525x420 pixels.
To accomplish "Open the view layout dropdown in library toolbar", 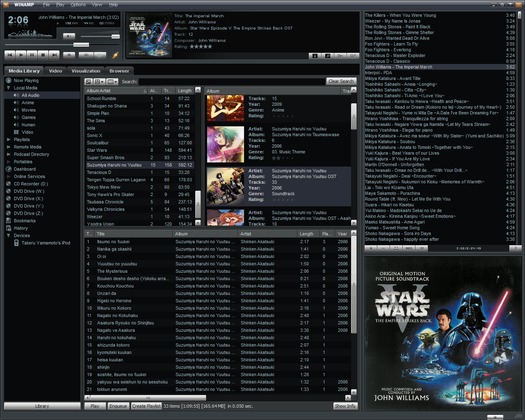I will [99, 82].
